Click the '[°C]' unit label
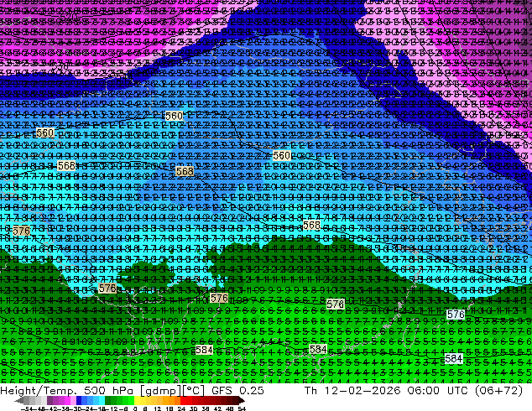The height and width of the screenshot is (411, 532). click(194, 391)
